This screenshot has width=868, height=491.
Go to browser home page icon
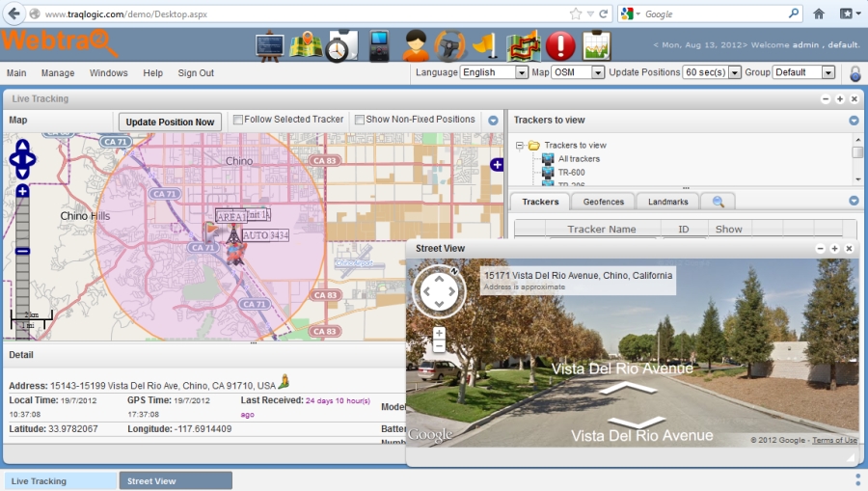point(819,14)
